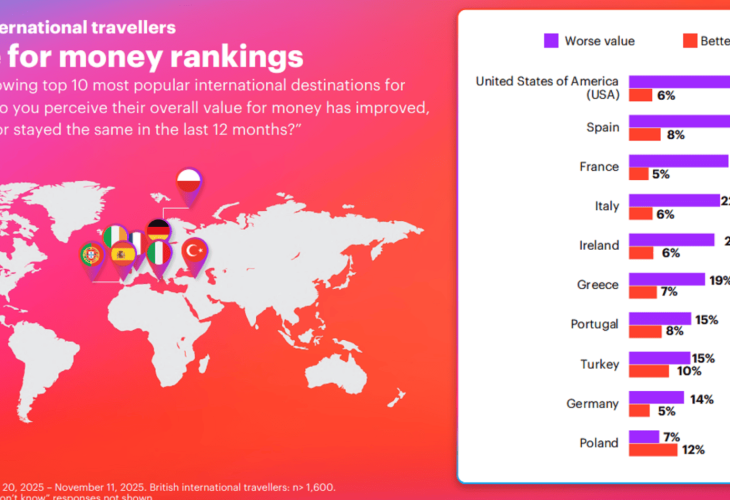Screen dimensions: 730x500
Task: Select the France flag pin
Action: [x=137, y=240]
